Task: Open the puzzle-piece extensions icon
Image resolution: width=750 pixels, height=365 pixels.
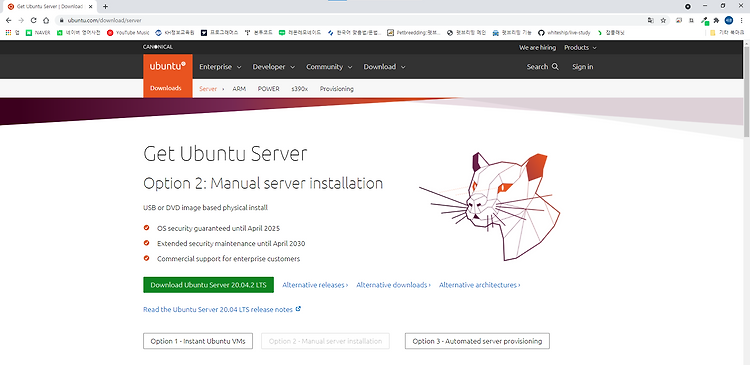Action: 716,20
